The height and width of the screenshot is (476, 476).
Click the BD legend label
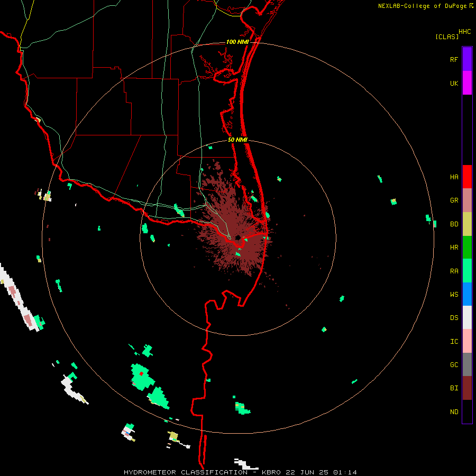pyautogui.click(x=454, y=224)
